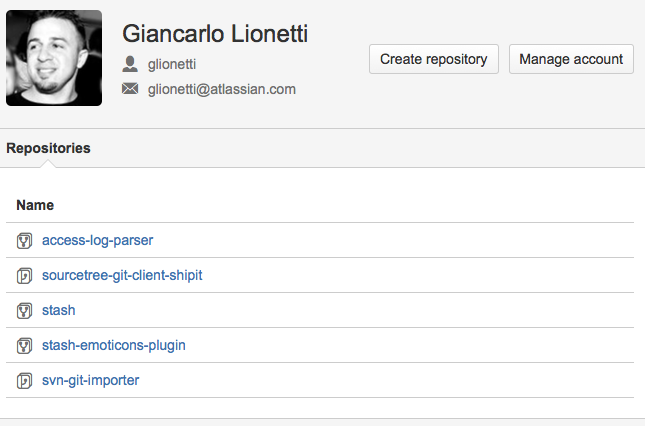Open the access-log-parser repository
This screenshot has height=426, width=645.
click(x=97, y=240)
